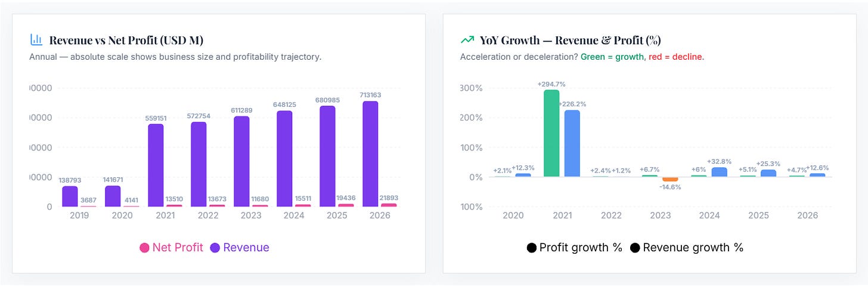Viewport: 868px width, 286px height.
Task: Click the bar chart icon beside Revenue vs Net Profit
Action: 36,40
